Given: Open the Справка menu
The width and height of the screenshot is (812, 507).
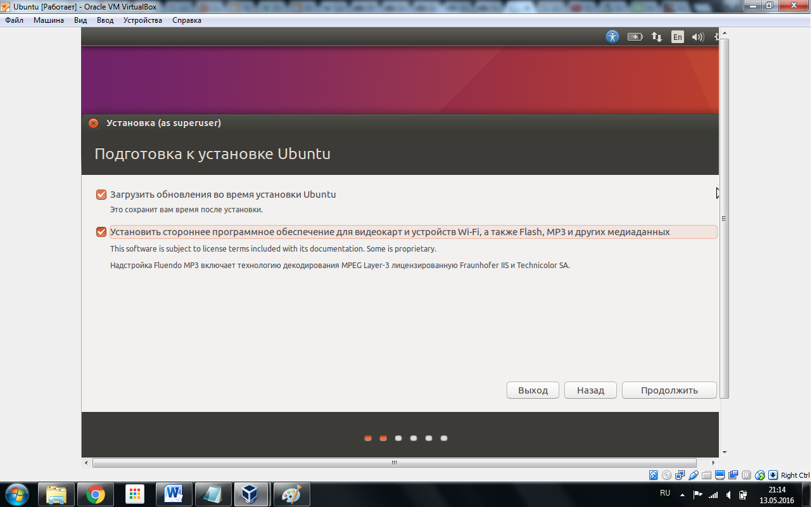Looking at the screenshot, I should click(187, 20).
